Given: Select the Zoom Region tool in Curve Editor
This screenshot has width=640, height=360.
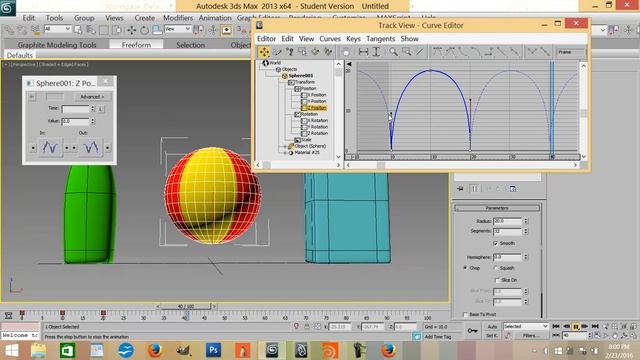Looking at the screenshot, I should tap(407, 52).
